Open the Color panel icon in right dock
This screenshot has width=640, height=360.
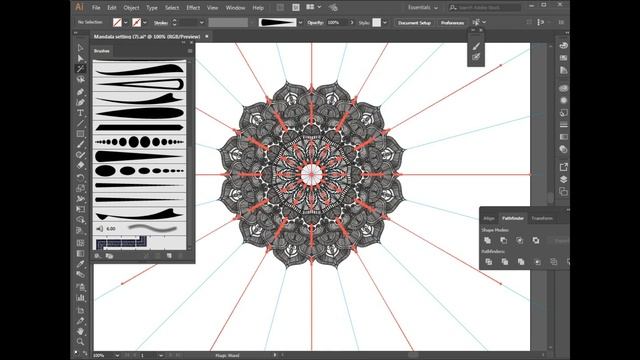coord(563,45)
